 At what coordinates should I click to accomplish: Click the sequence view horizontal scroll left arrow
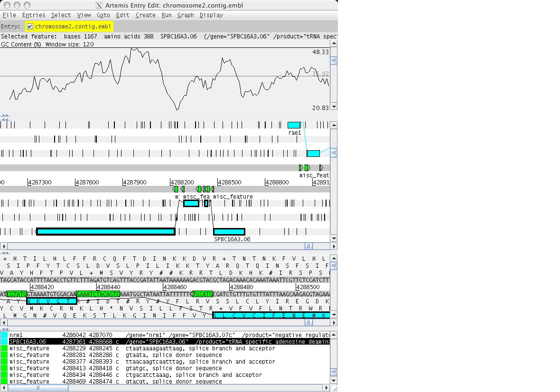4,322
